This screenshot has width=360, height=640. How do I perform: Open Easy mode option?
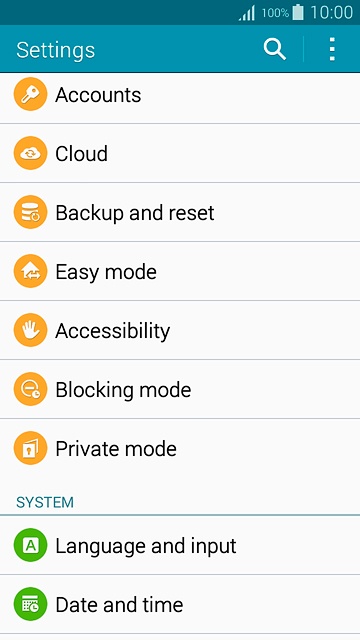coord(180,271)
